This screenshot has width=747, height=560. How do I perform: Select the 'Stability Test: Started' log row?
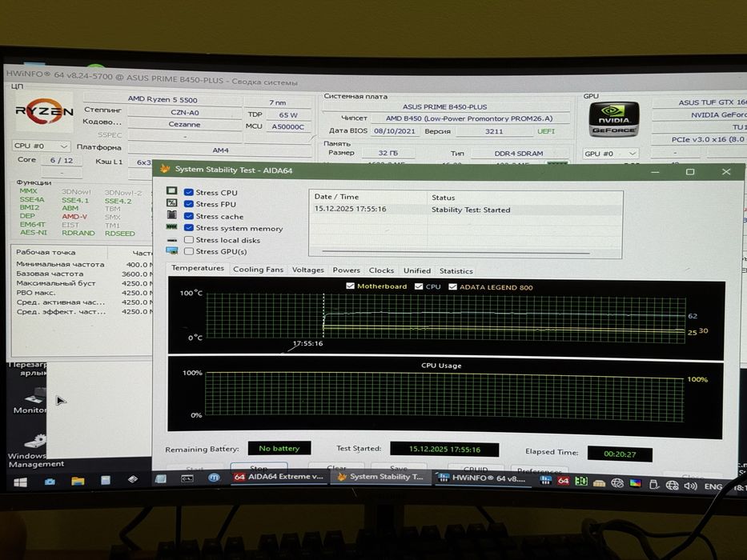click(x=465, y=210)
